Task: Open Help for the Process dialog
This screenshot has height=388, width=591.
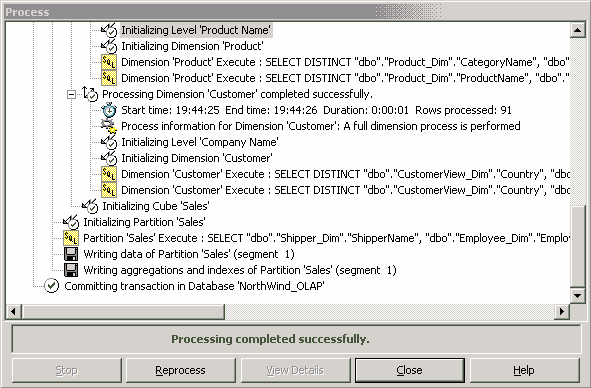Action: pyautogui.click(x=524, y=370)
